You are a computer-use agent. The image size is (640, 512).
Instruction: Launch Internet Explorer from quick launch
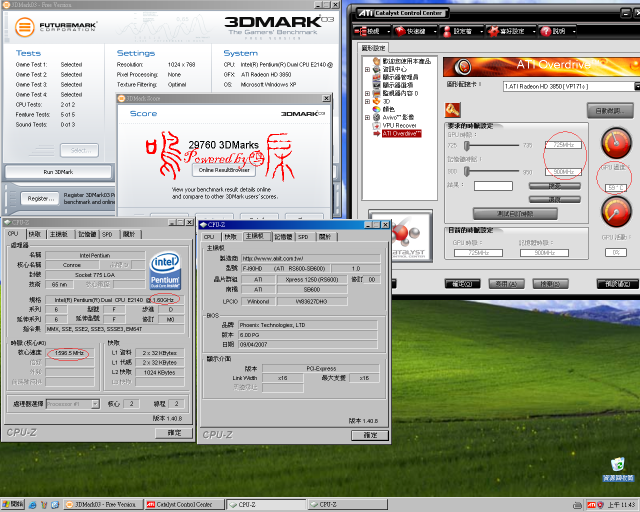click(x=33, y=505)
